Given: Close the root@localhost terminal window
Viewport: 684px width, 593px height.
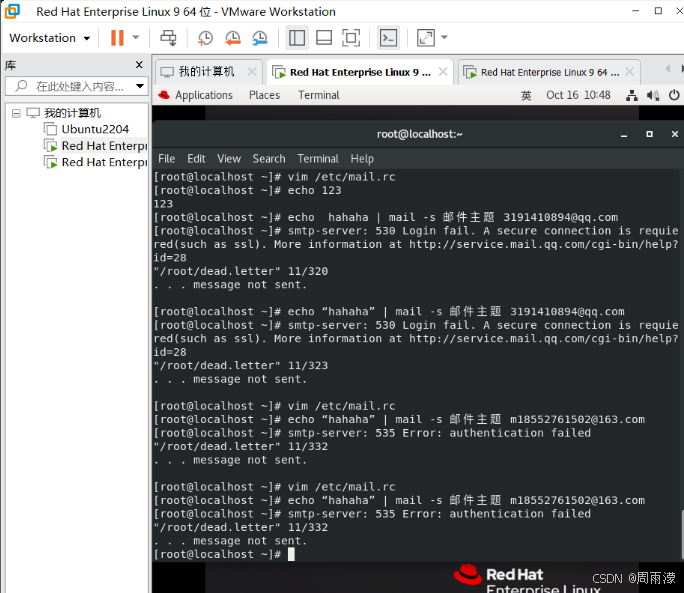Looking at the screenshot, I should [x=674, y=134].
